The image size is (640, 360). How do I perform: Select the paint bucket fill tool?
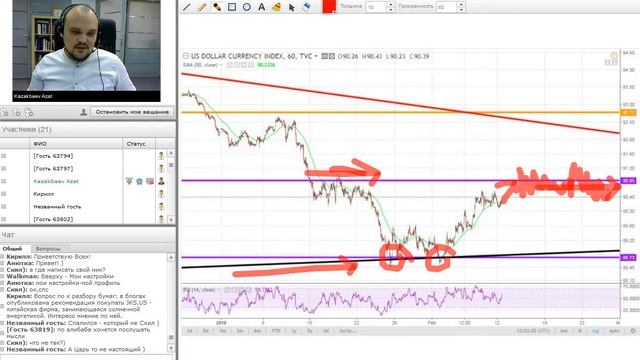tap(276, 7)
